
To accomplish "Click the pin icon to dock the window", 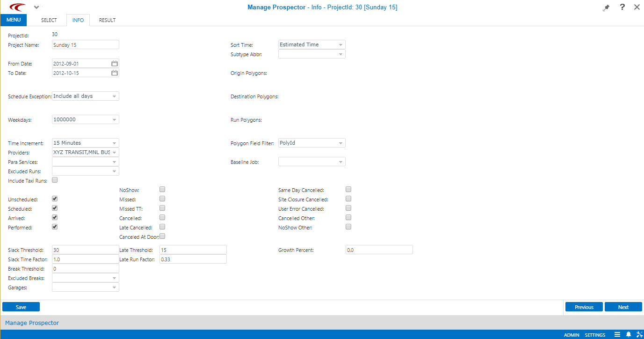I will coord(606,7).
